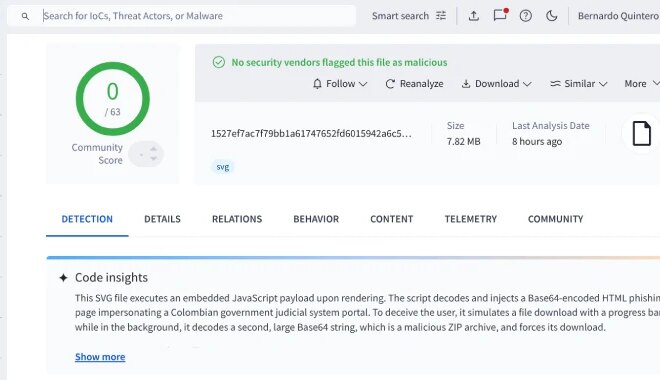Select the file hash text

(x=311, y=133)
